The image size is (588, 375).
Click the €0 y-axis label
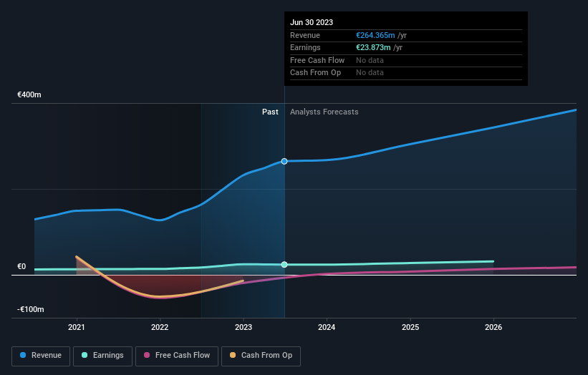21,266
